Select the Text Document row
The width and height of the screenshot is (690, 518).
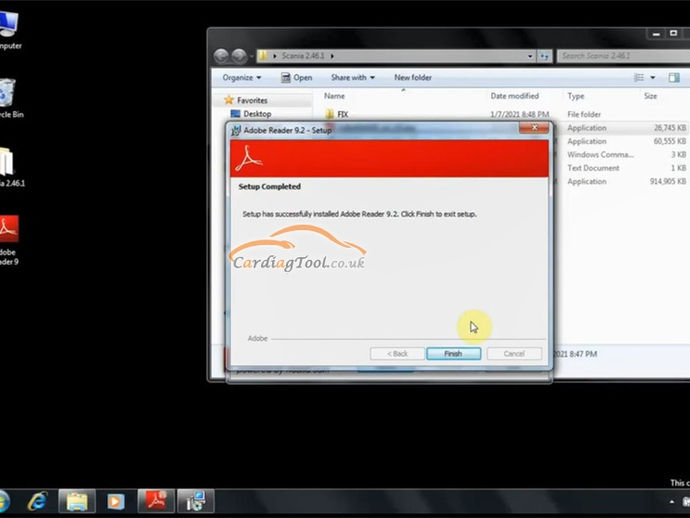pos(620,168)
